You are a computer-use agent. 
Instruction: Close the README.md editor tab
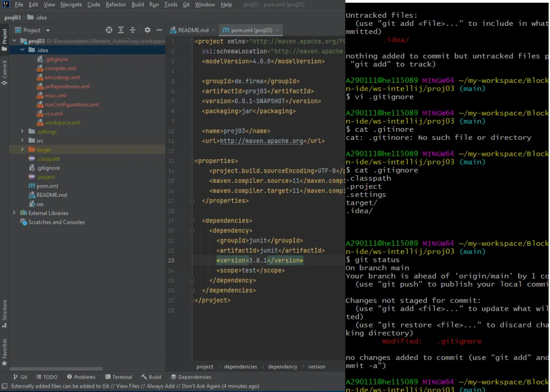213,30
